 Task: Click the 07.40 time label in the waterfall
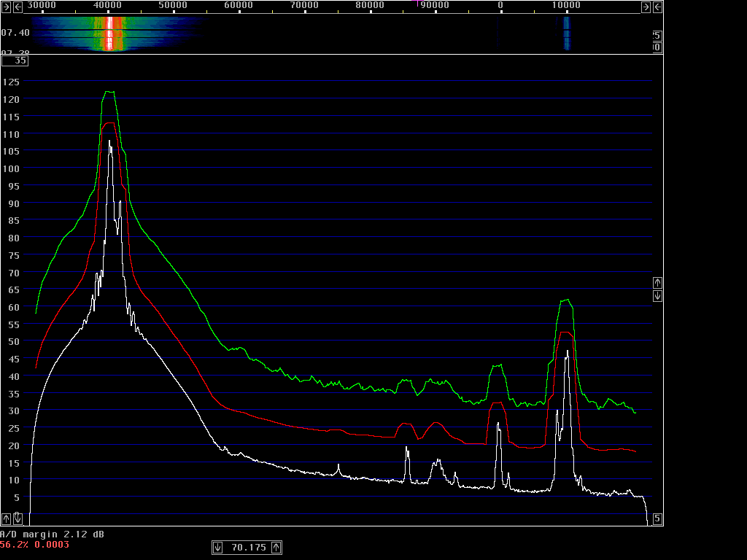15,32
